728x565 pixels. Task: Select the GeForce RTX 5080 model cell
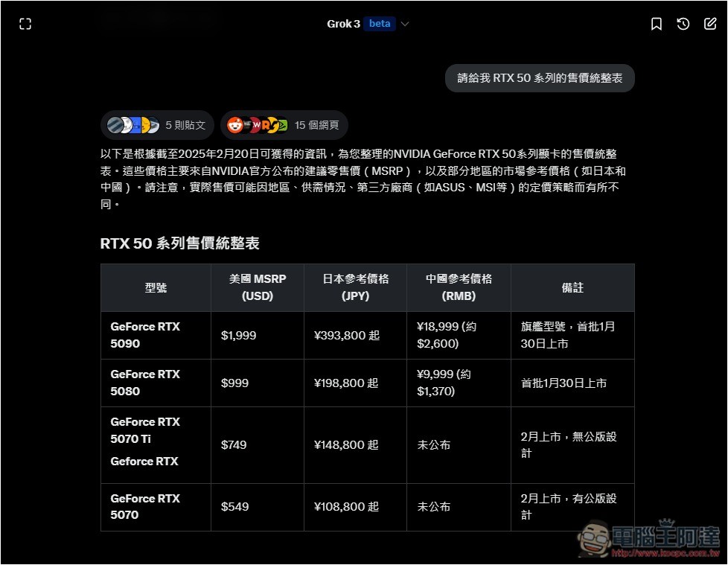[x=156, y=383]
